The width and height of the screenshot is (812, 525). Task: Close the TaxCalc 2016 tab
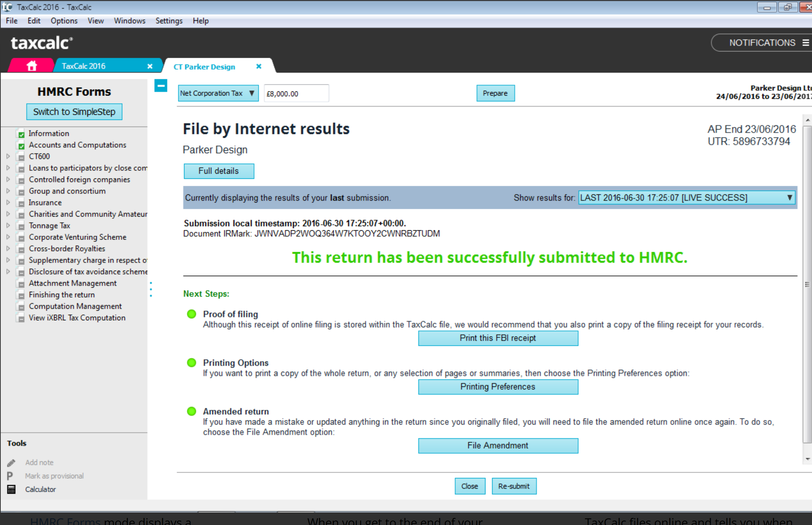tap(150, 66)
